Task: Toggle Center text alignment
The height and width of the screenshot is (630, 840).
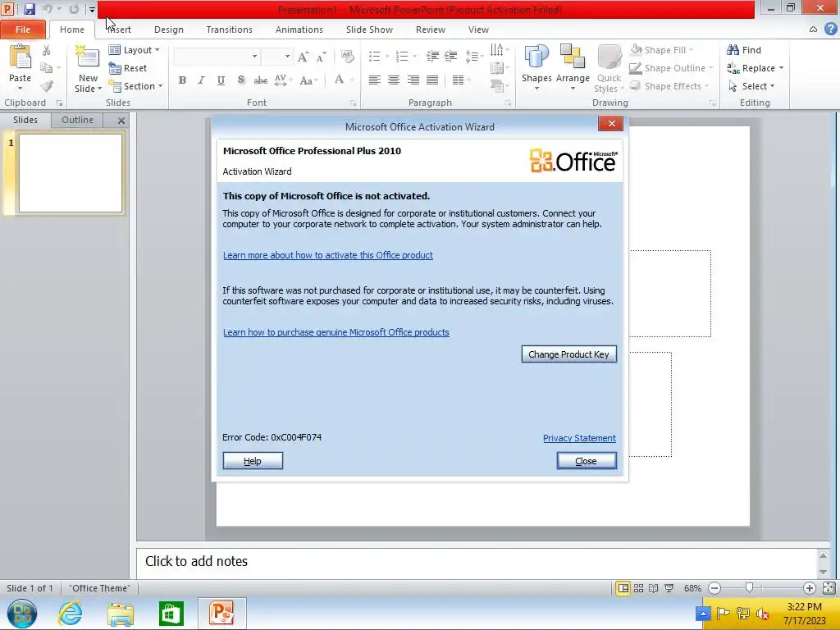Action: click(x=394, y=80)
